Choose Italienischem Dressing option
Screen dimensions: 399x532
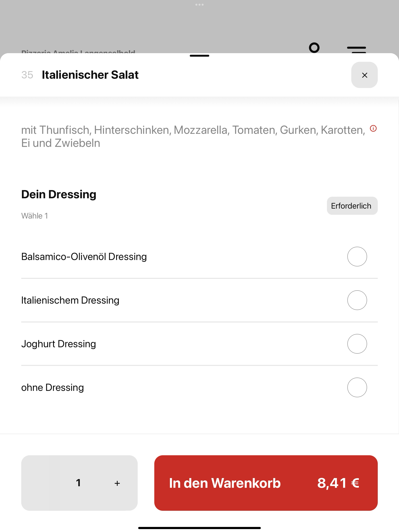357,300
